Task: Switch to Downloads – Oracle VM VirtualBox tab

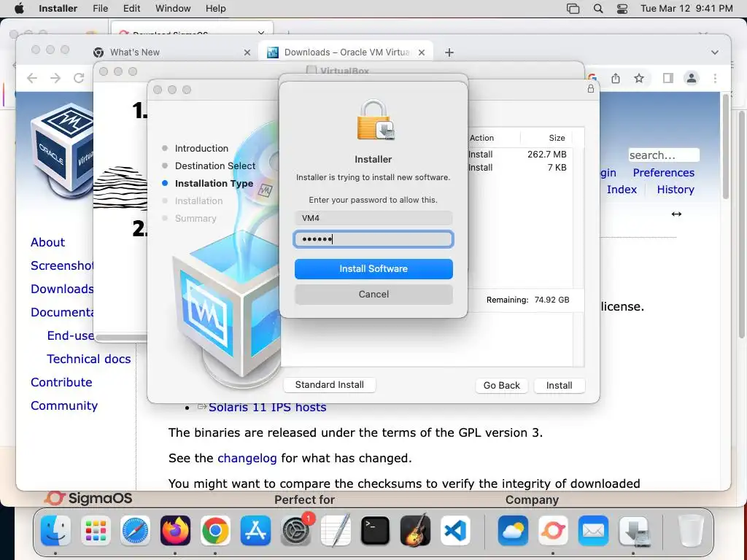Action: coord(347,52)
